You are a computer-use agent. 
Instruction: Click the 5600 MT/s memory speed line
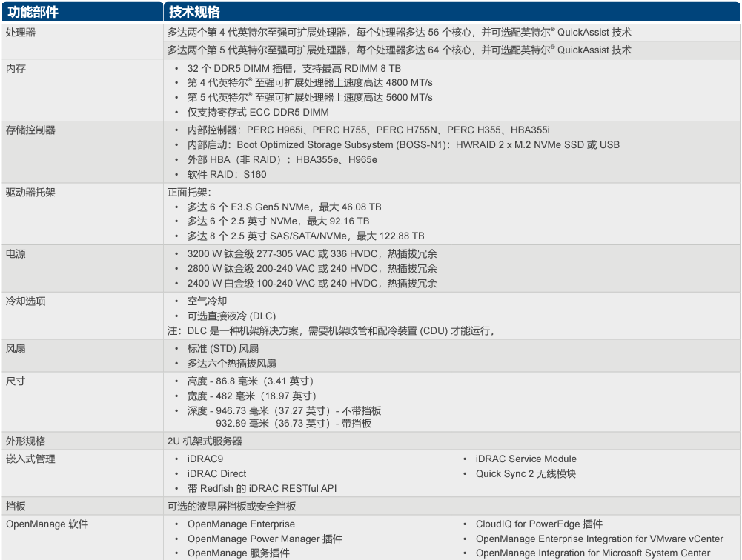pos(310,98)
